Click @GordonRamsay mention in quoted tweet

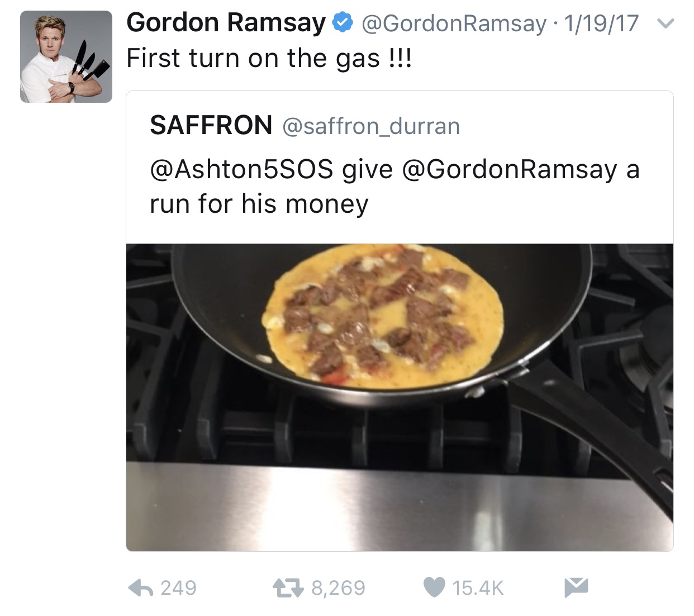(x=510, y=170)
